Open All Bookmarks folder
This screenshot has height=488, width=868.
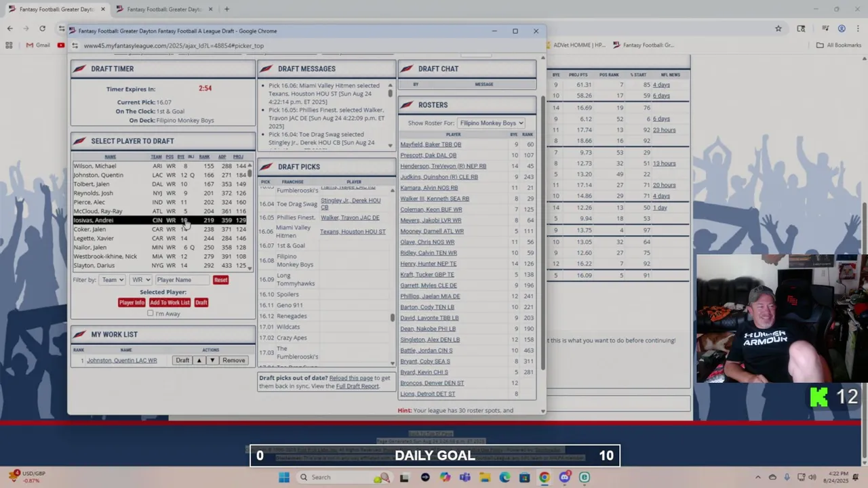pyautogui.click(x=839, y=45)
